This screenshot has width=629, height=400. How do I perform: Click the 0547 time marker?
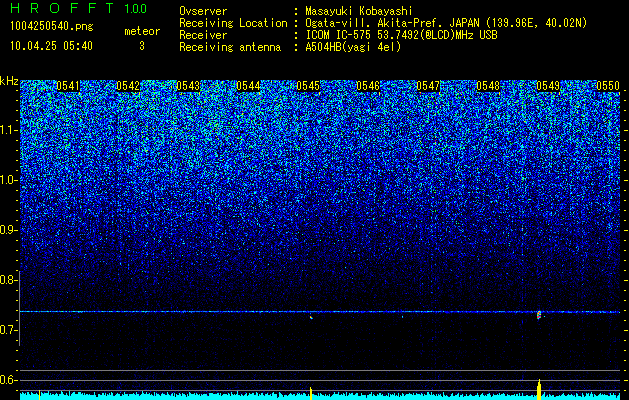428,86
